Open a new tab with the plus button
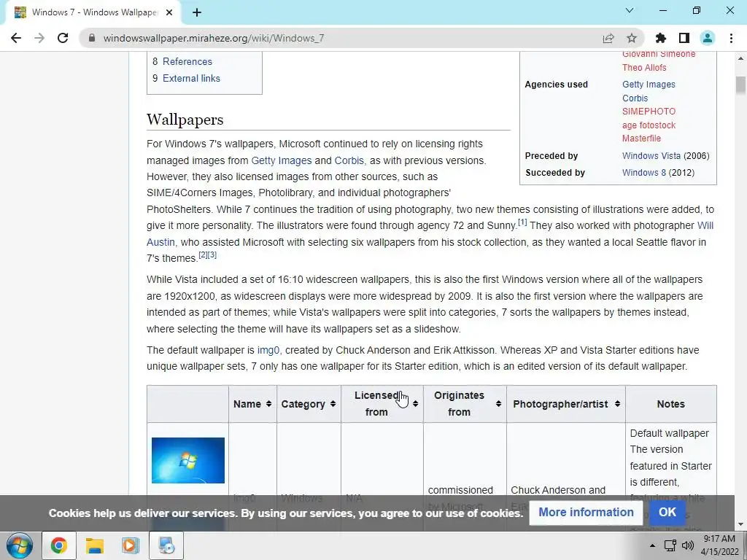747x560 pixels. [x=197, y=13]
